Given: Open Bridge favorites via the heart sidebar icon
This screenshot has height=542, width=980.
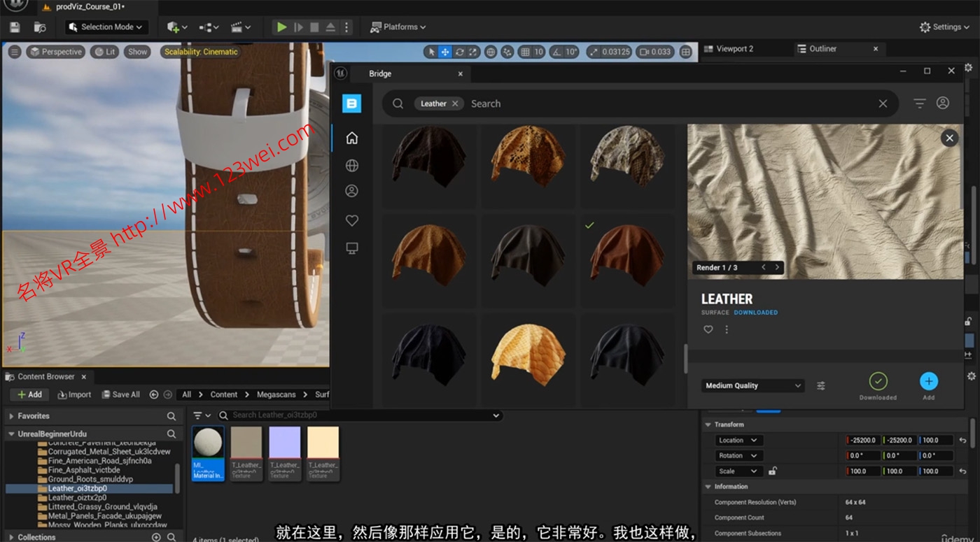Looking at the screenshot, I should tap(351, 220).
